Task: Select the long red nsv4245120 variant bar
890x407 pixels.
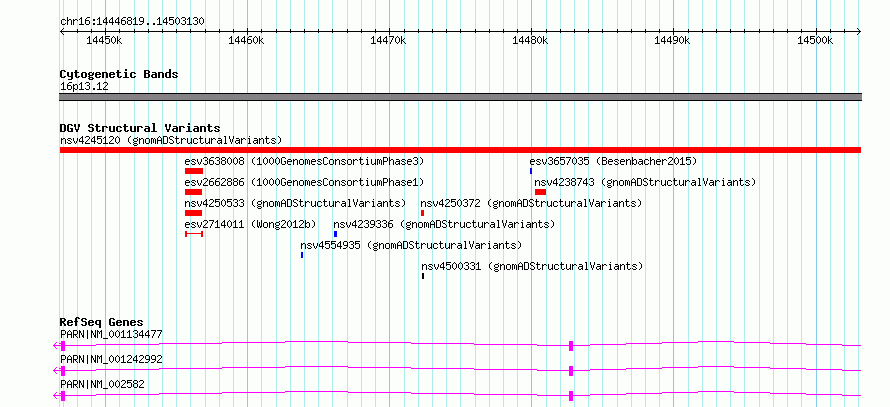Action: (x=460, y=150)
